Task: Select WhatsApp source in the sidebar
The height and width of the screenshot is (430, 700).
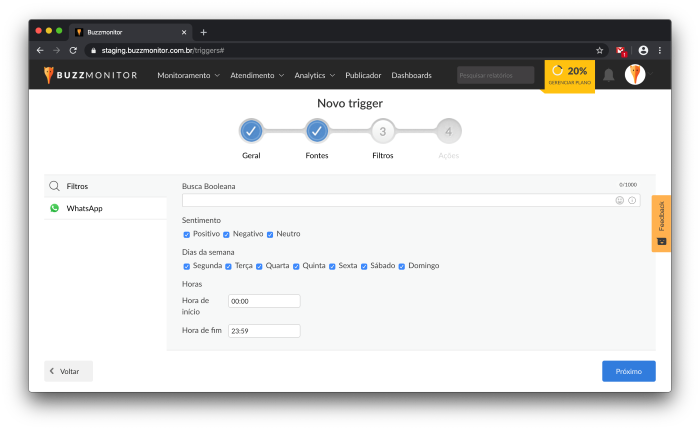Action: [85, 208]
